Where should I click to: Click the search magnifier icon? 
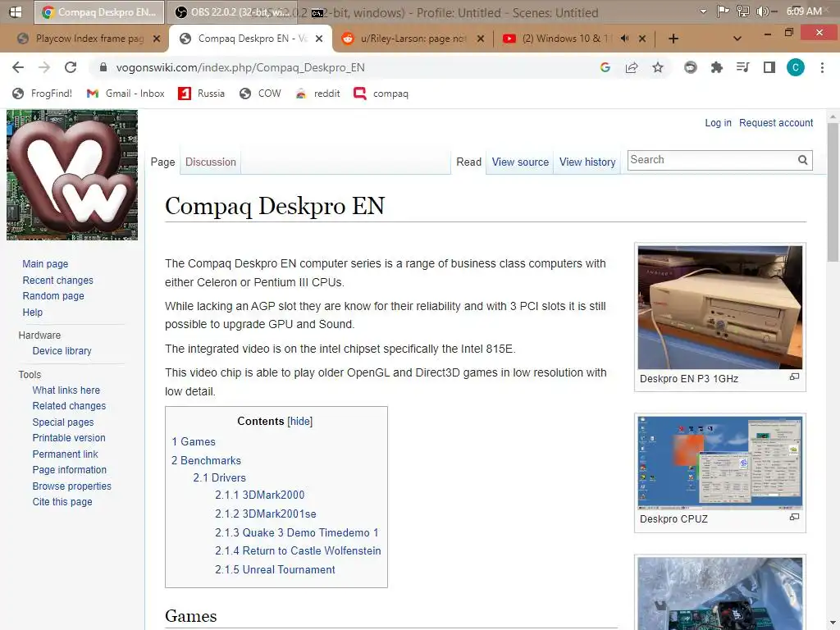pos(802,160)
